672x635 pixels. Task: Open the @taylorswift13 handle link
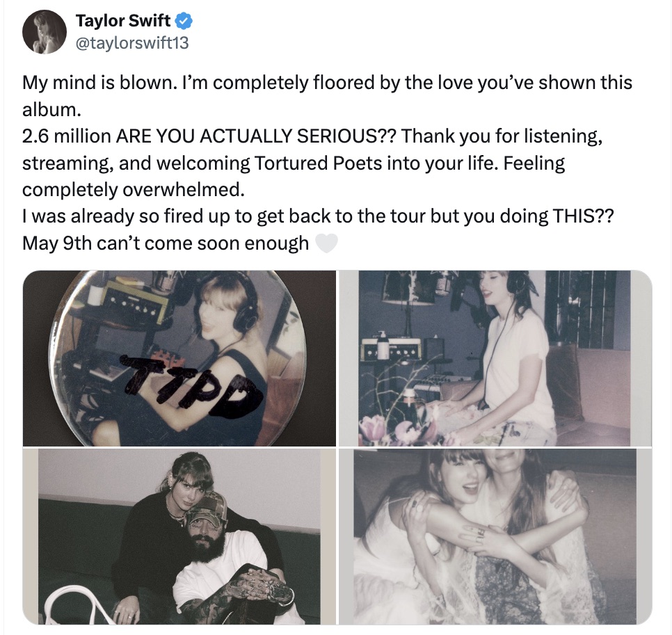(132, 43)
